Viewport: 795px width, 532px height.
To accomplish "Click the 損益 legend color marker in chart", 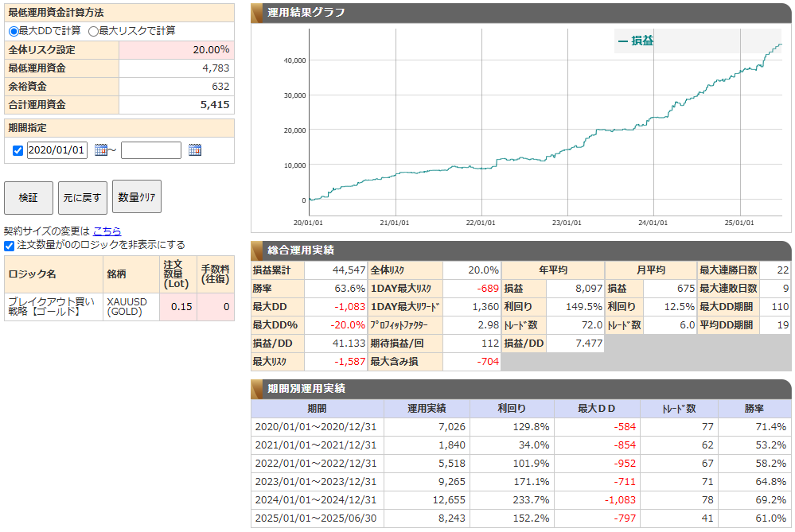I will [622, 41].
